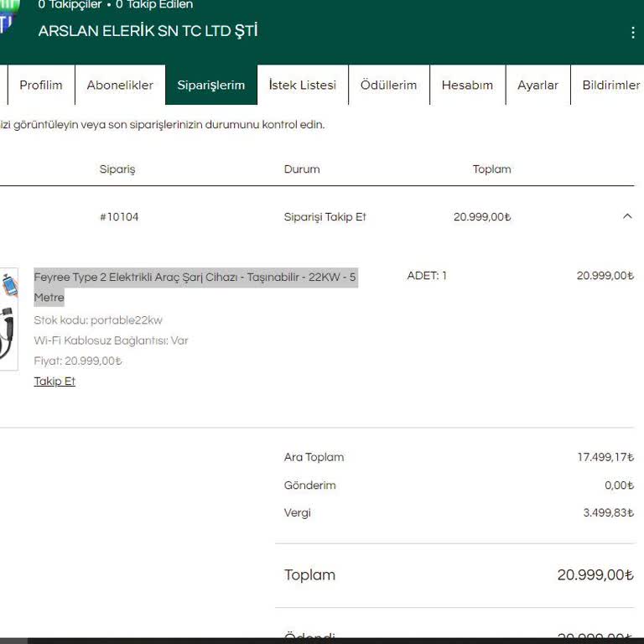The image size is (644, 644).
Task: View the Bildirimler tab
Action: click(610, 85)
